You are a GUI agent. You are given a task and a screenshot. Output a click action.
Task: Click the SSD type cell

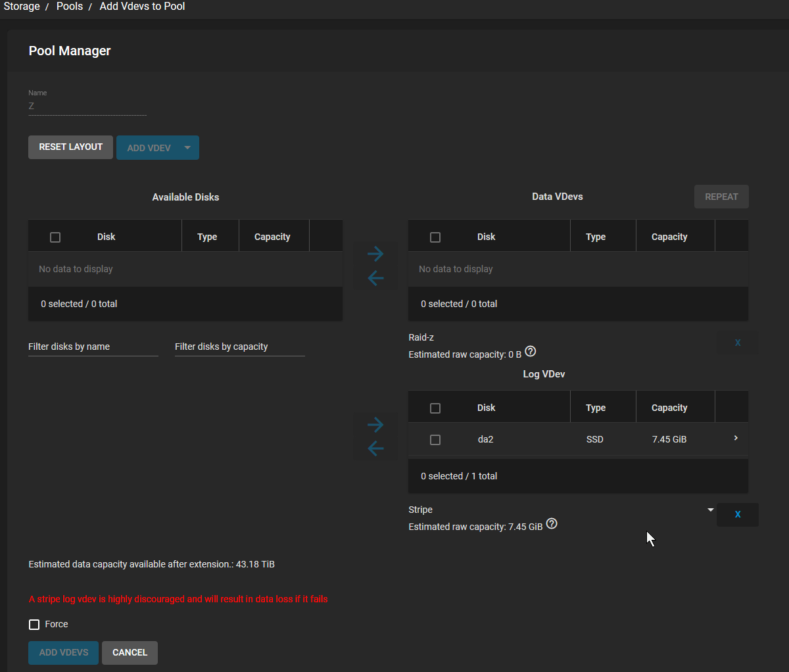(594, 439)
